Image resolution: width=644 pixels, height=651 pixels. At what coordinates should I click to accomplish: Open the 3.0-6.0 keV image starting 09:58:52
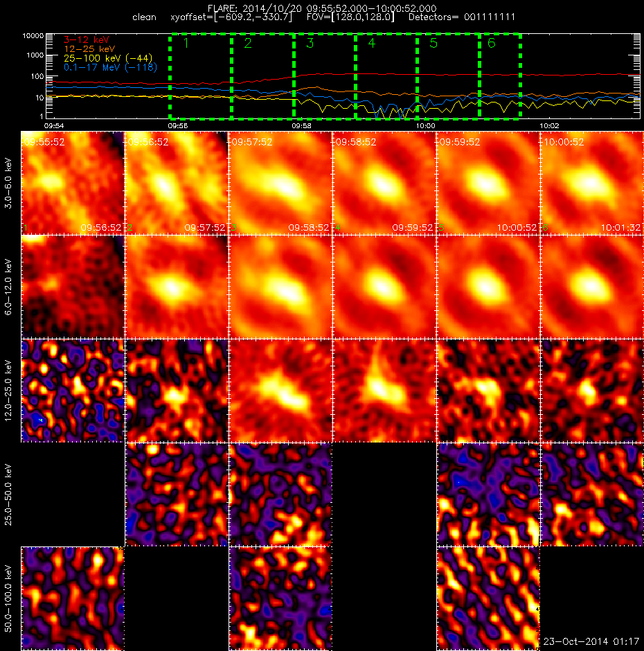click(384, 183)
